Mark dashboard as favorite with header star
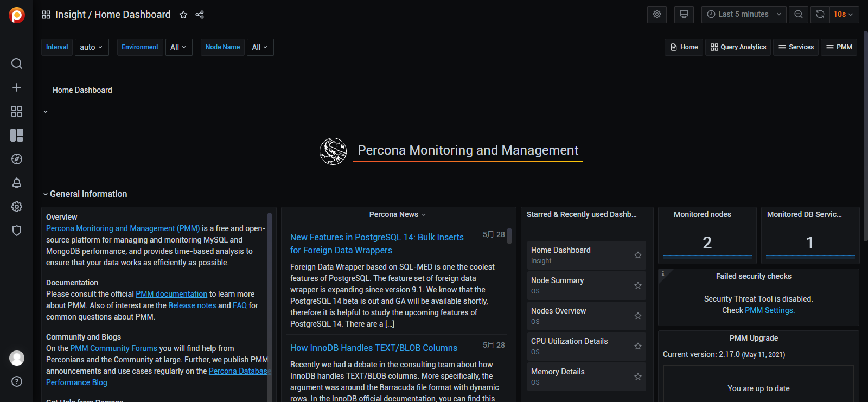The image size is (868, 402). (183, 15)
